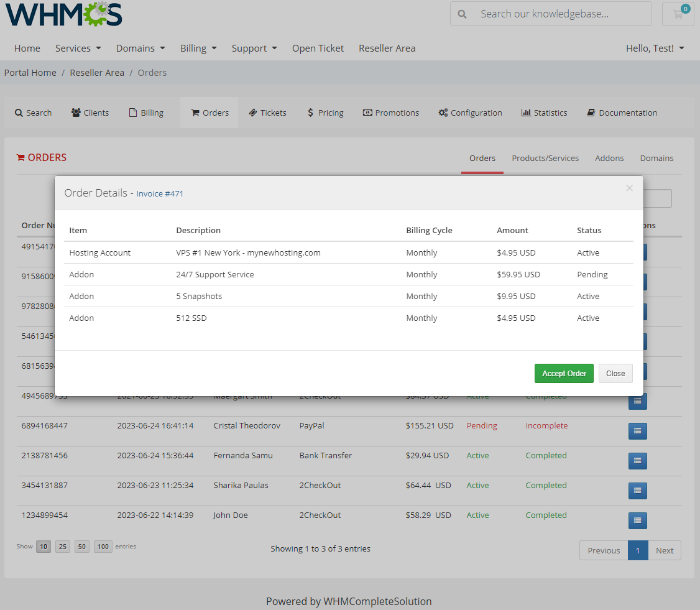Screen dimensions: 700x610
Task: Open the Documentation section
Action: coord(622,113)
